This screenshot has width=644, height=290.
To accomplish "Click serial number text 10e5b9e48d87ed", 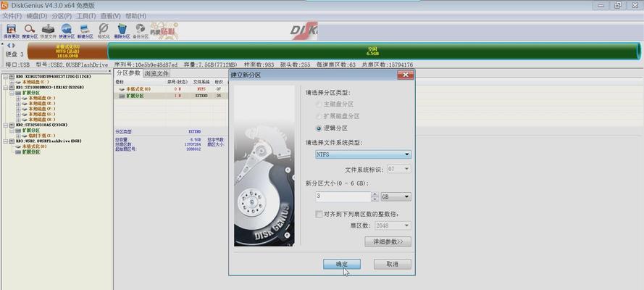I will 156,65.
